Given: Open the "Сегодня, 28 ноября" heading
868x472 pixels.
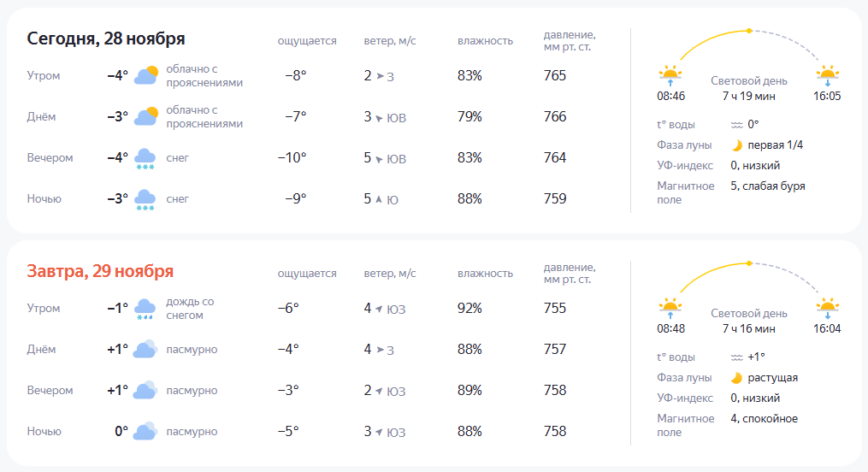Looking at the screenshot, I should [106, 38].
